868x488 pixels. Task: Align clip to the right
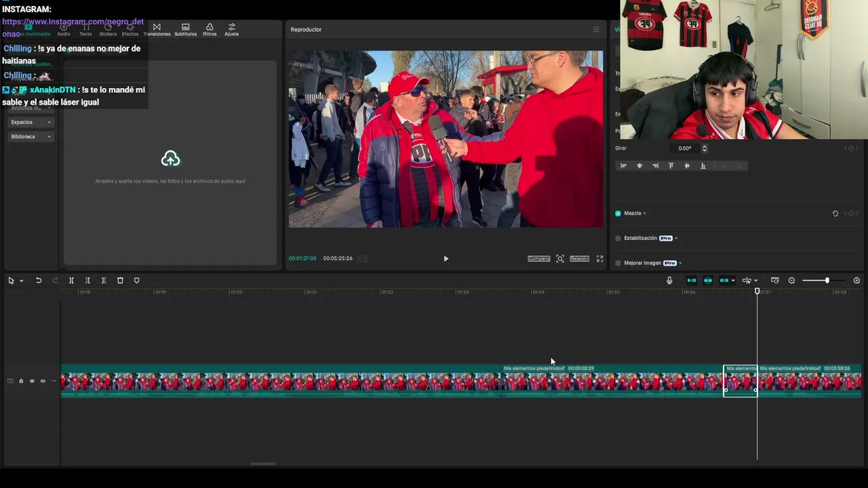coord(655,165)
